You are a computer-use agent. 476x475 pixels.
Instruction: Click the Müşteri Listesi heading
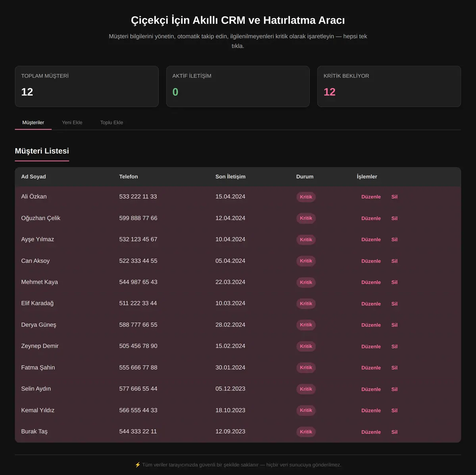click(x=42, y=151)
